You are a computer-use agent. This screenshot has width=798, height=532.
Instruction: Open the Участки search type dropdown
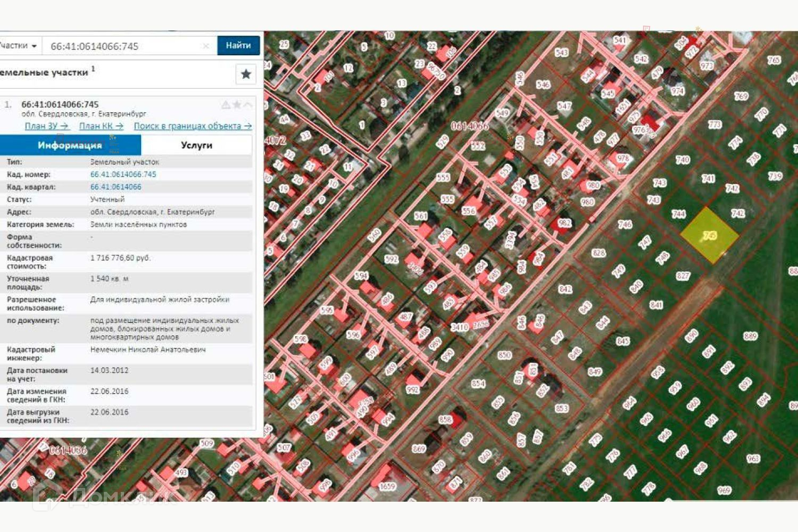pyautogui.click(x=19, y=46)
